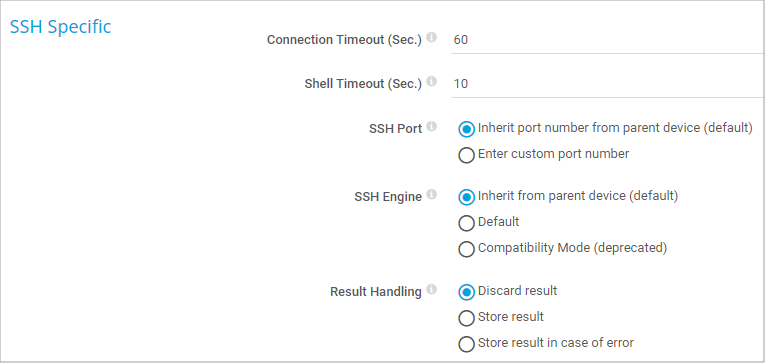Click the SSH Specific section heading

(60, 27)
